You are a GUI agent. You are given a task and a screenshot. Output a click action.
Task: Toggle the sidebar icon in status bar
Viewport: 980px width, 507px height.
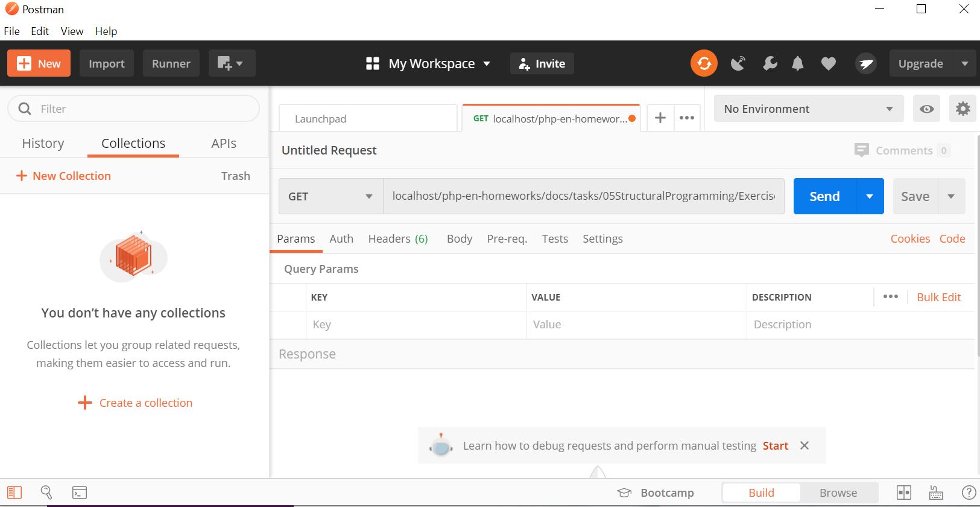pyautogui.click(x=14, y=493)
